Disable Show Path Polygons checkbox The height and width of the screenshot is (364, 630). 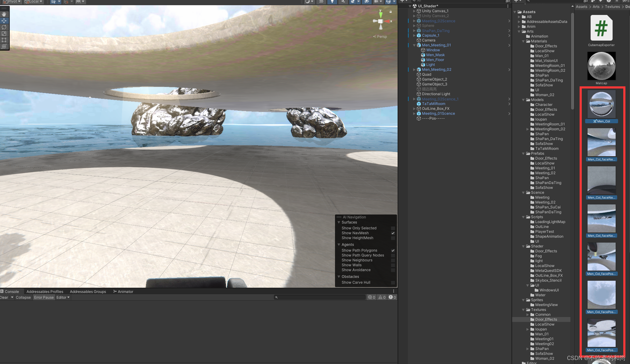pyautogui.click(x=393, y=250)
